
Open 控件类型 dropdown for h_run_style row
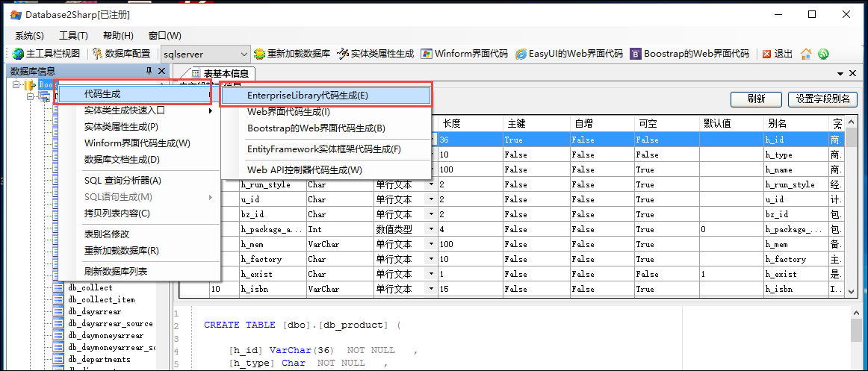(430, 184)
